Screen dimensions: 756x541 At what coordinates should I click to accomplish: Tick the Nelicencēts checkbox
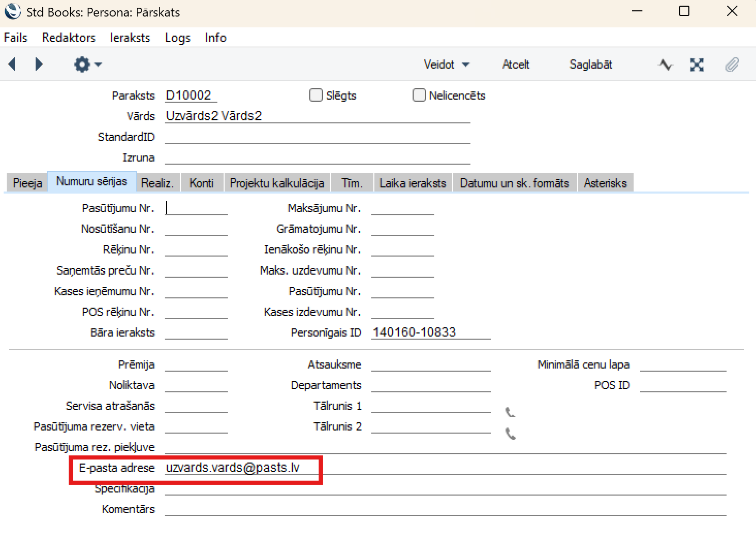[x=419, y=95]
